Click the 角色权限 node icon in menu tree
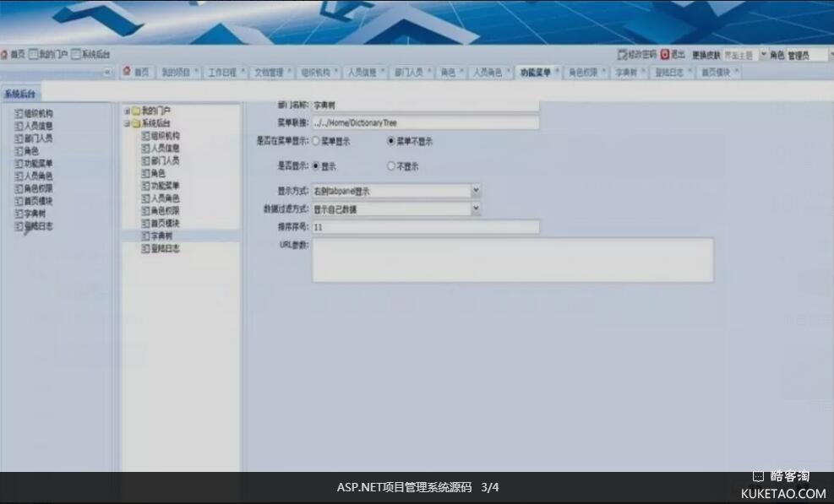Viewport: 834px width, 504px height. click(x=145, y=210)
